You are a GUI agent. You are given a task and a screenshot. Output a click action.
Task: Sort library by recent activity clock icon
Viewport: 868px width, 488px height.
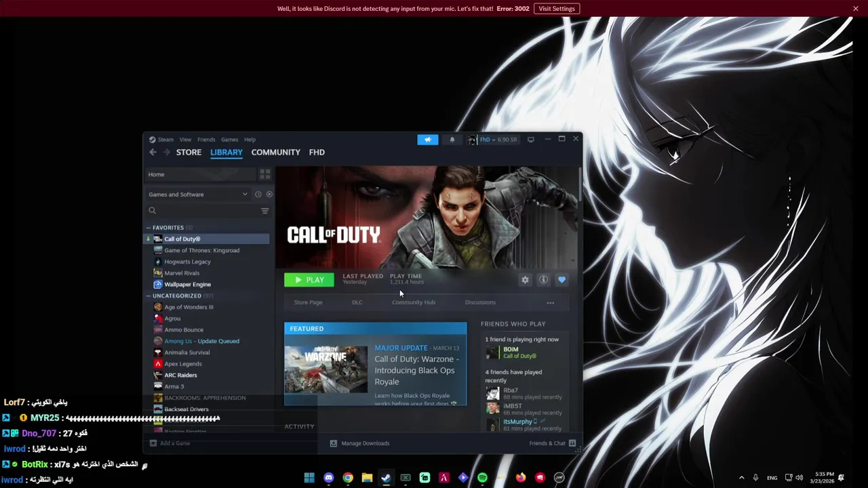coord(258,195)
